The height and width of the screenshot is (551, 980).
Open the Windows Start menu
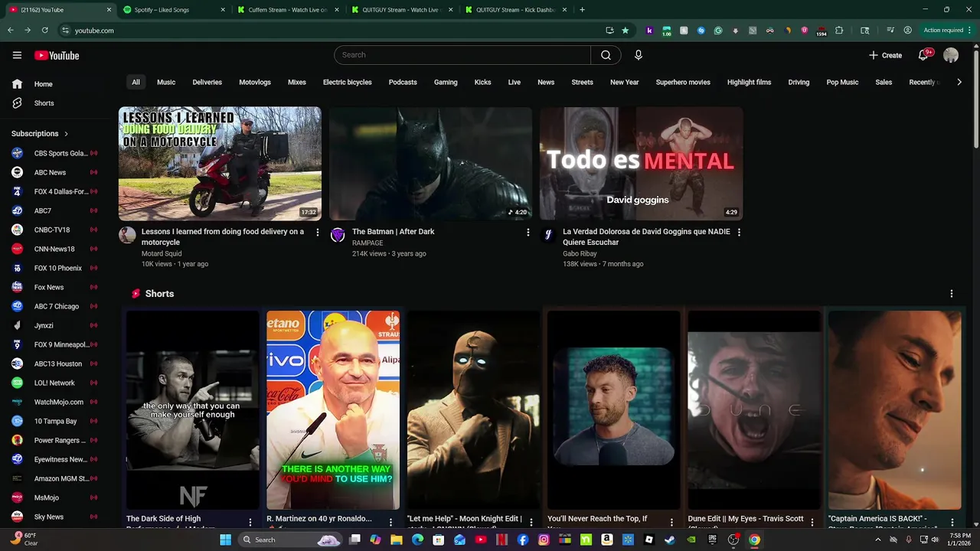[x=225, y=540]
